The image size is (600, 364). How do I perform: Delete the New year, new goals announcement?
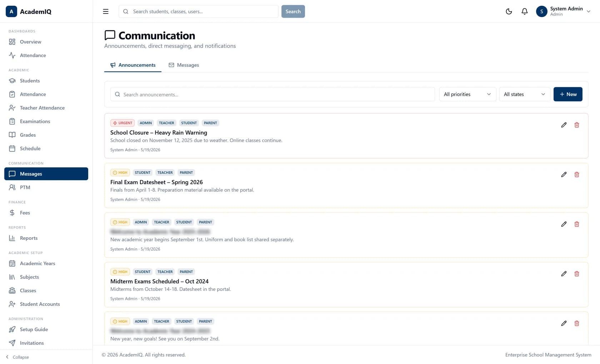(577, 323)
